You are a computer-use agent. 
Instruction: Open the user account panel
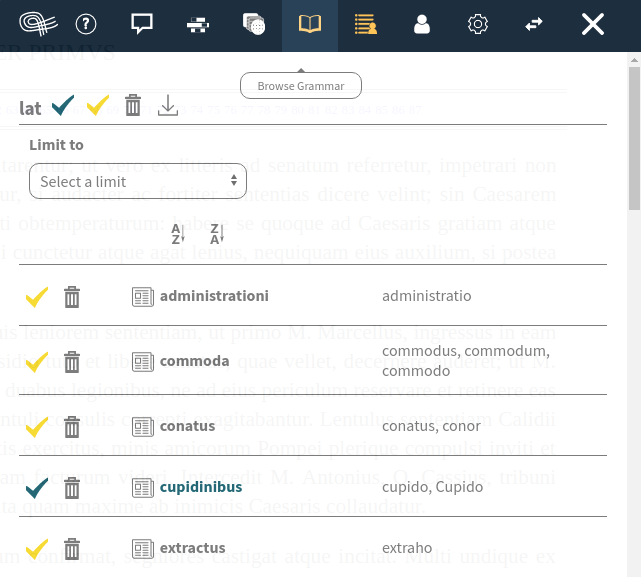pyautogui.click(x=422, y=25)
